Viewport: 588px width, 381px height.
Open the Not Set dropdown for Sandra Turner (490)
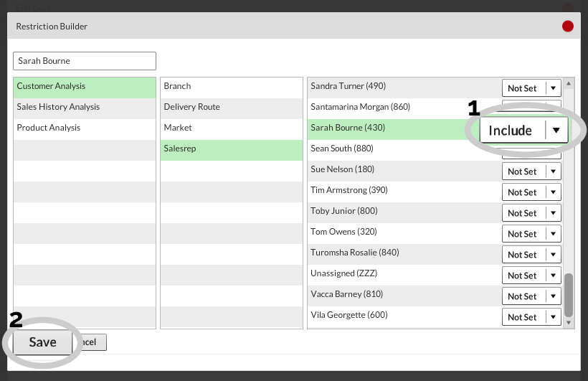[x=531, y=88]
